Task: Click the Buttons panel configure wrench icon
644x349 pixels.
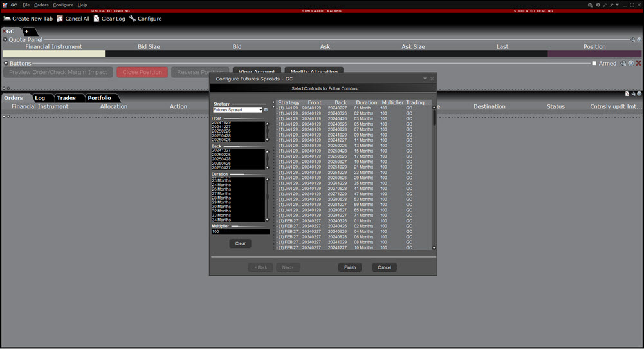Action: click(623, 63)
